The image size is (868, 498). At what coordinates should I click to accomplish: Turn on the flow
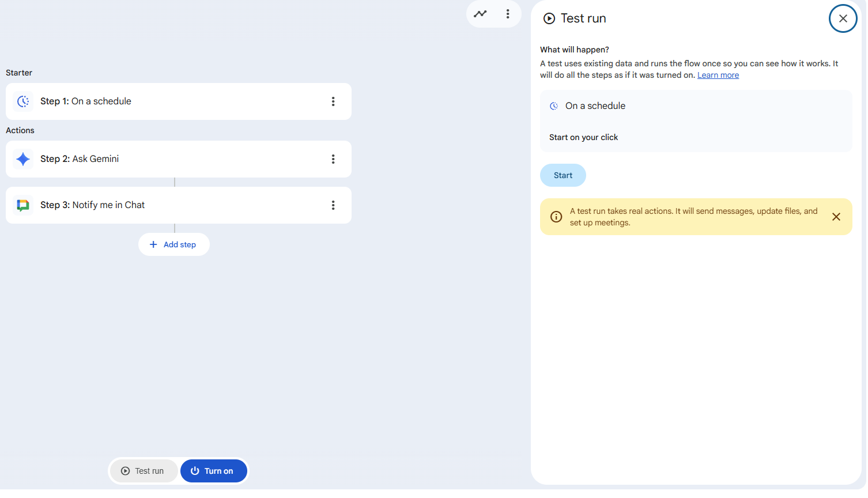[x=213, y=471]
